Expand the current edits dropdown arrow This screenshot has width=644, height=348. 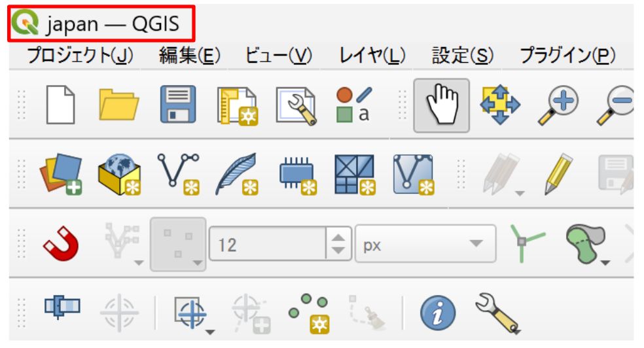click(520, 193)
